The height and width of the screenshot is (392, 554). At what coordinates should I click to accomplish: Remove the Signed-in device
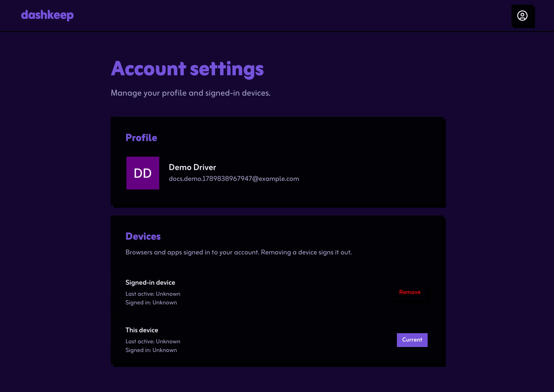pos(410,292)
